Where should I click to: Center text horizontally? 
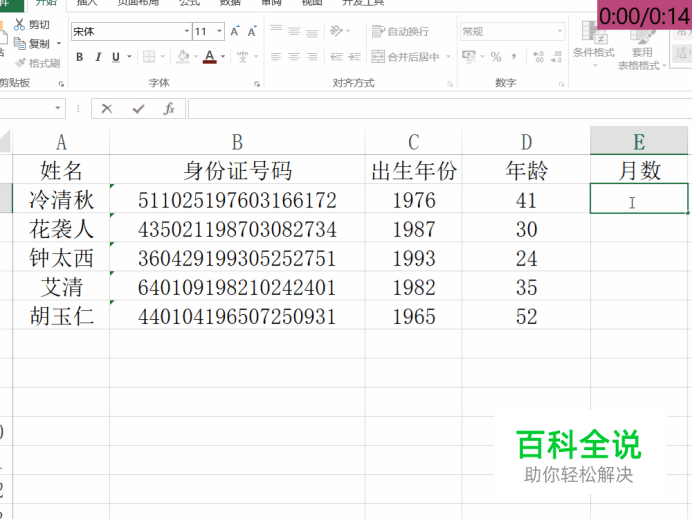click(x=294, y=56)
